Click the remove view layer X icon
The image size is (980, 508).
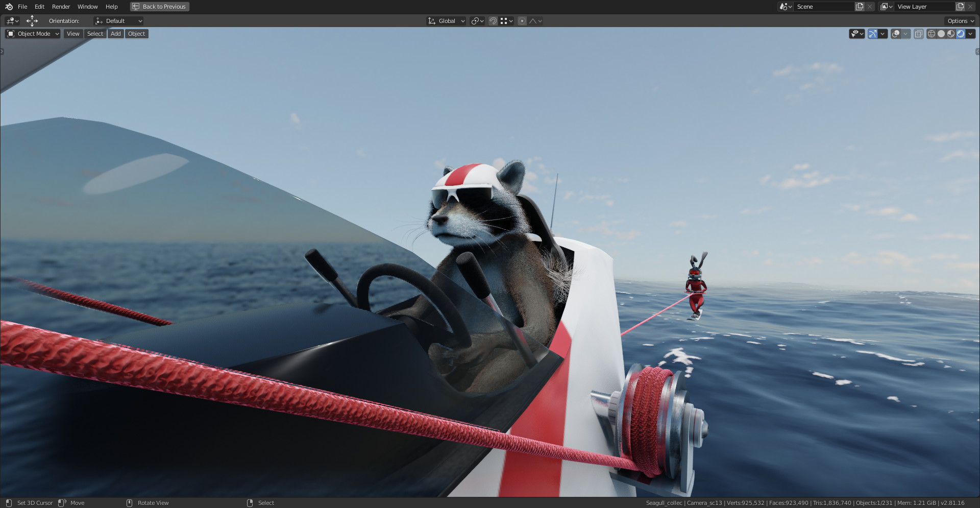click(x=970, y=7)
